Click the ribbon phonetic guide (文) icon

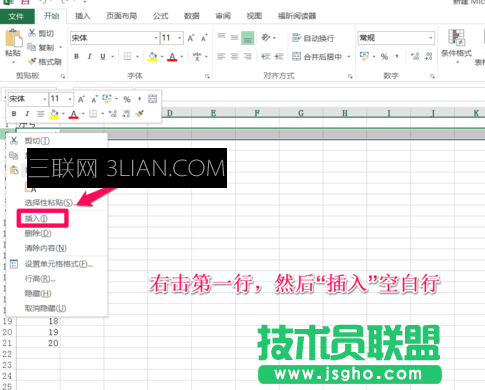[x=197, y=56]
